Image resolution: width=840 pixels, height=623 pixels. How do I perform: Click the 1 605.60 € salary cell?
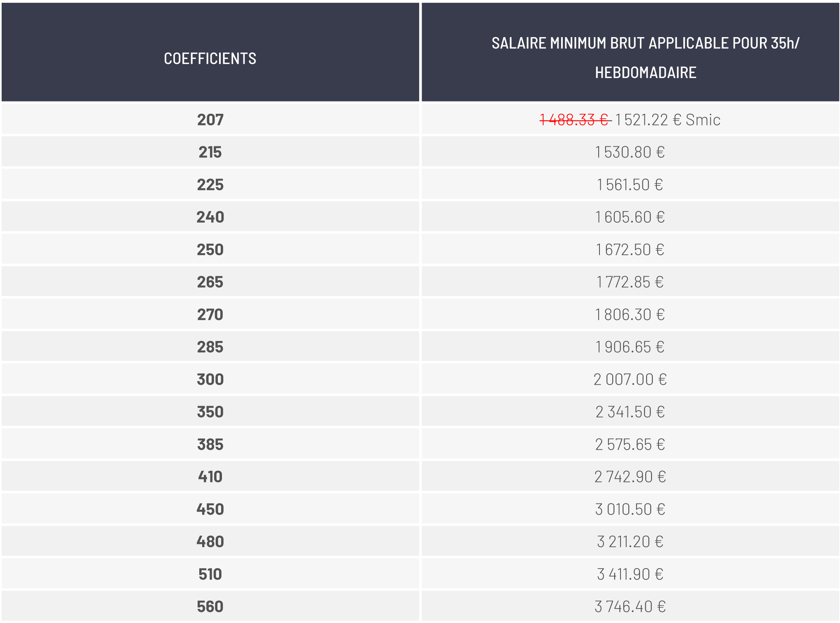click(630, 216)
